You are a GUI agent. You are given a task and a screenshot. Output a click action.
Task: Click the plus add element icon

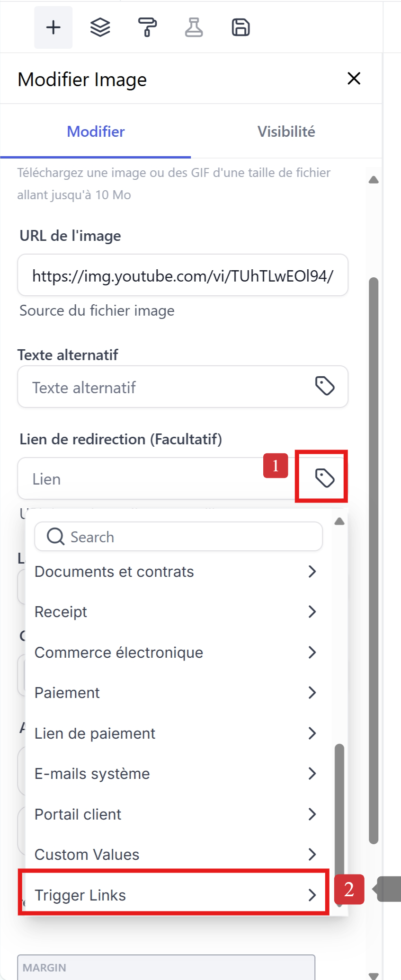(x=53, y=27)
